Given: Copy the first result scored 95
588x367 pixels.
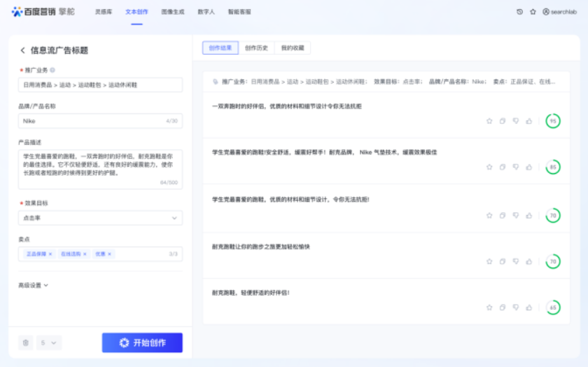Looking at the screenshot, I should [502, 121].
